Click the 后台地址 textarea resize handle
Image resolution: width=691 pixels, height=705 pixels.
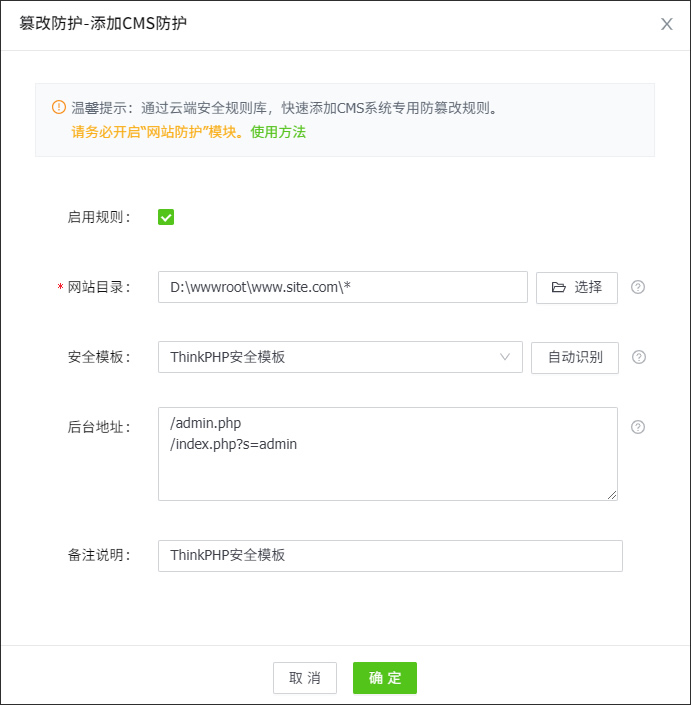(x=611, y=493)
